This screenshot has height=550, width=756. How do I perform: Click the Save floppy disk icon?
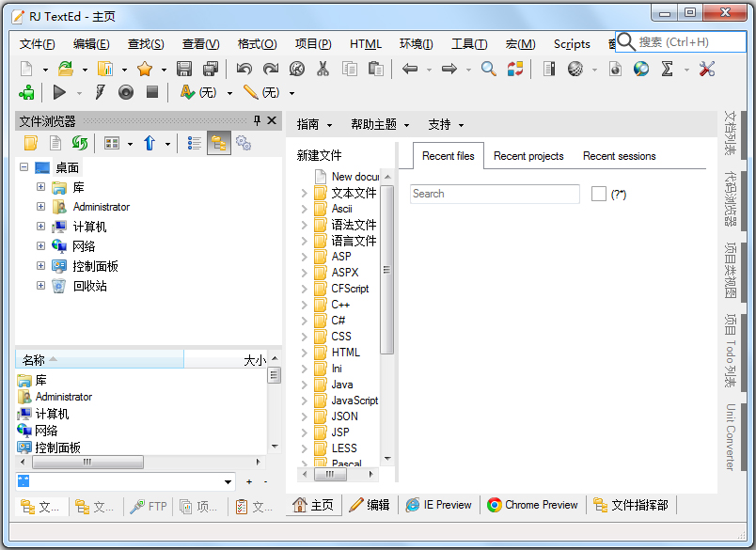pos(184,69)
